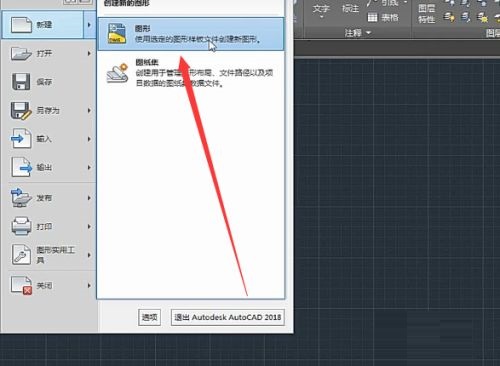Click the 图形实用工具 wrench icon
The height and width of the screenshot is (366, 500).
[x=21, y=254]
